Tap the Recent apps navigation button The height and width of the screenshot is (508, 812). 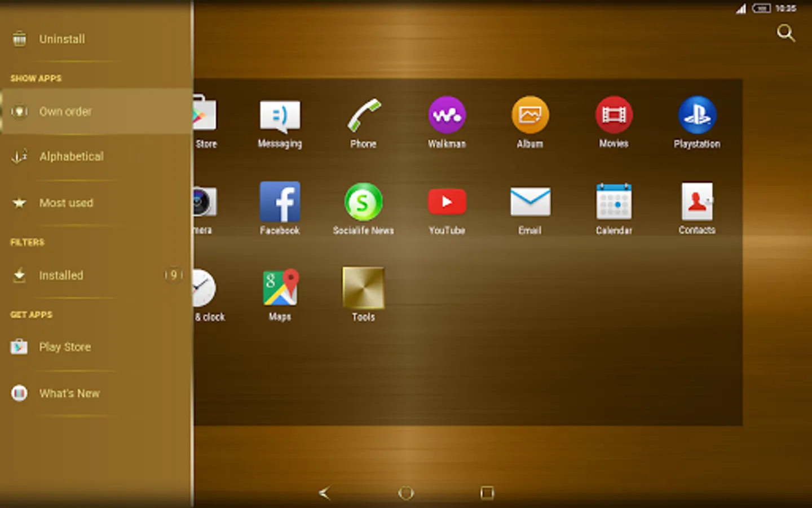tap(487, 493)
